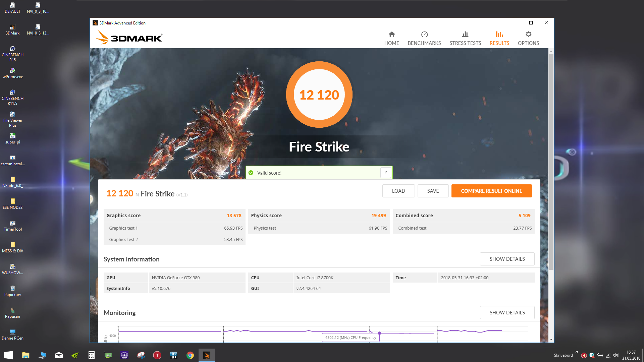Select the Papirkurv recycle bin icon

12,291
